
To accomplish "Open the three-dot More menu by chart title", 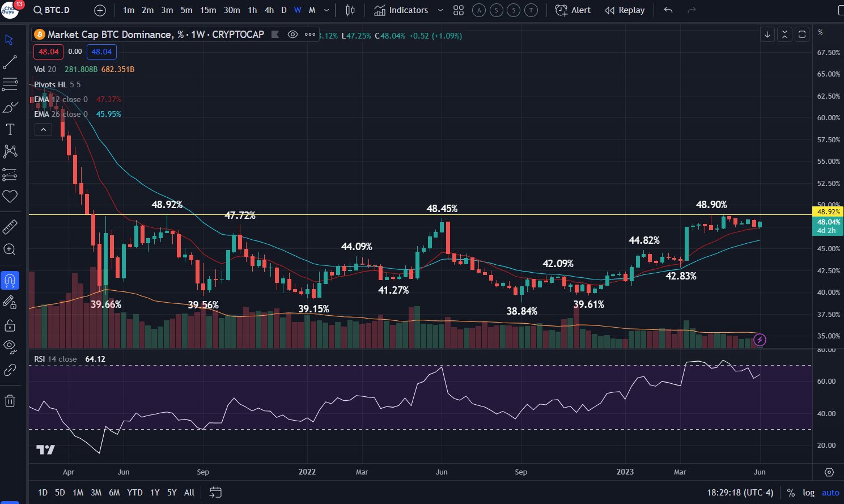I will (310, 35).
